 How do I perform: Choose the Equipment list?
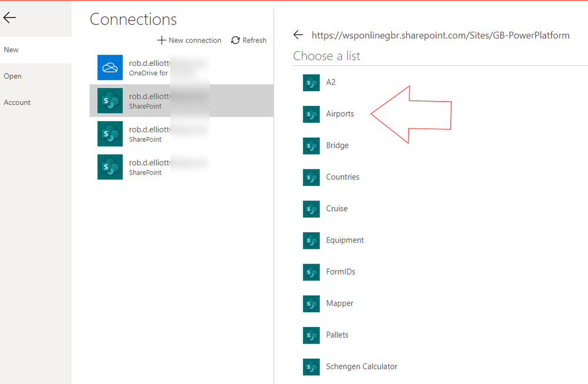[x=345, y=240]
